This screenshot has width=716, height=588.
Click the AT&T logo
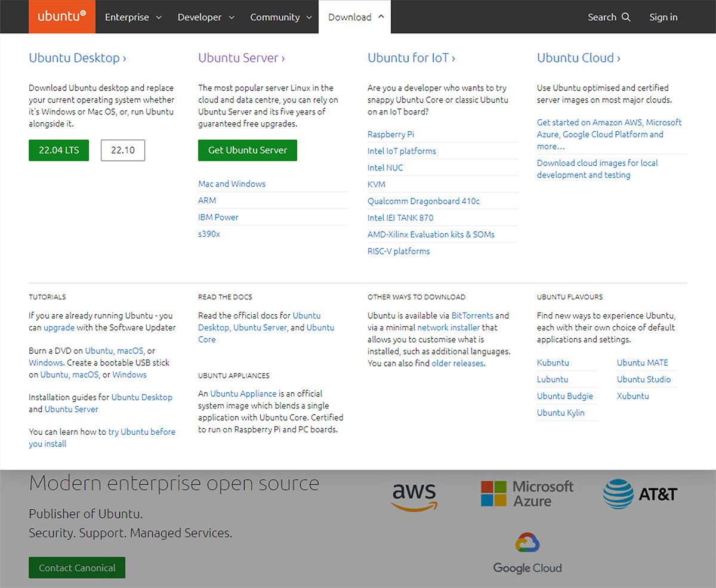[640, 494]
